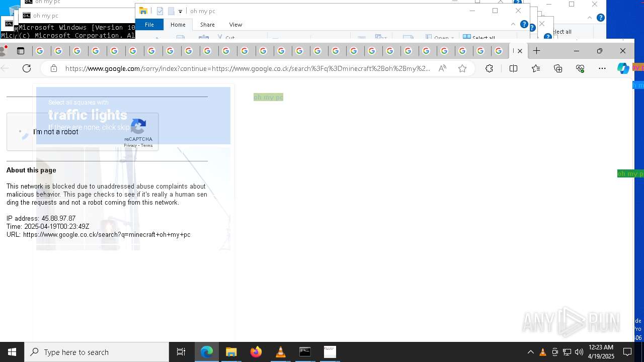This screenshot has width=644, height=362.
Task: Click oh my pc Command Prompt title bar
Action: click(75, 16)
